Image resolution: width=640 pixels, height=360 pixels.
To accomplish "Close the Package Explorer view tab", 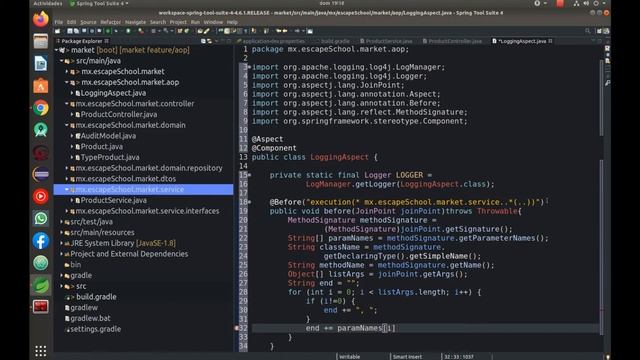I will [107, 41].
